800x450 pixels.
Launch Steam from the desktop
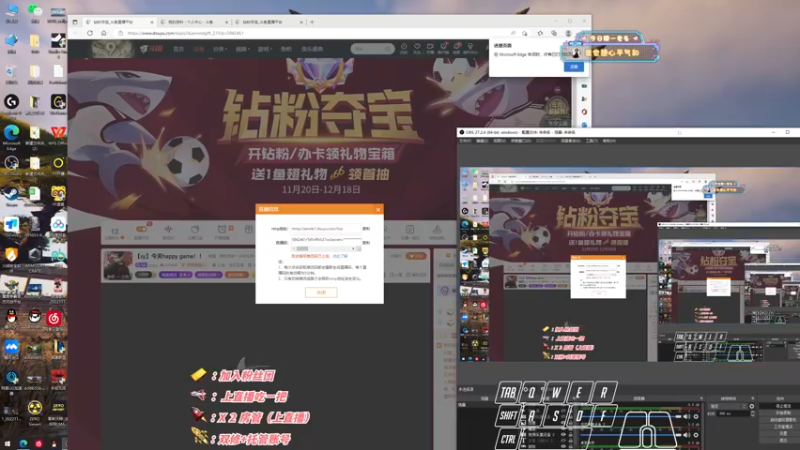coord(11,196)
